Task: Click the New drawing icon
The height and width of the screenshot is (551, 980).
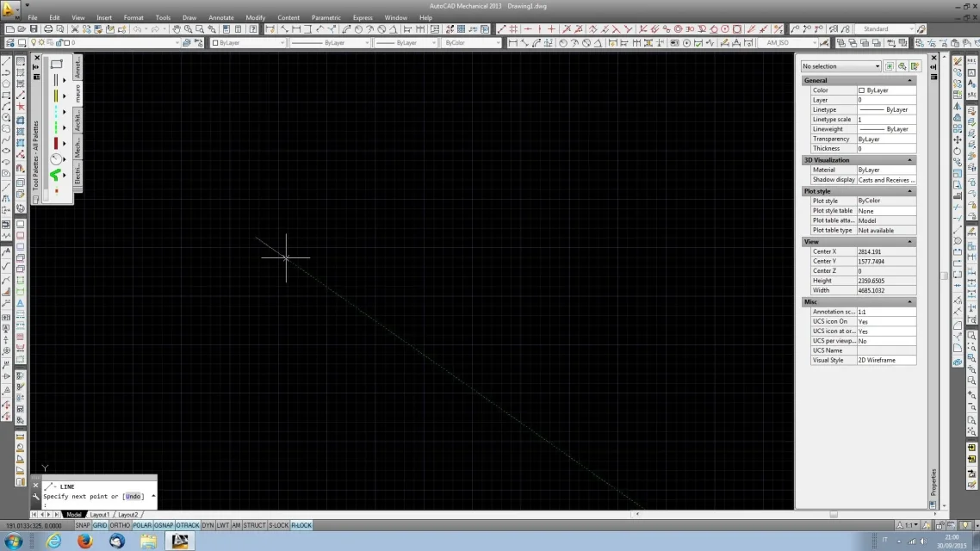Action: tap(10, 29)
